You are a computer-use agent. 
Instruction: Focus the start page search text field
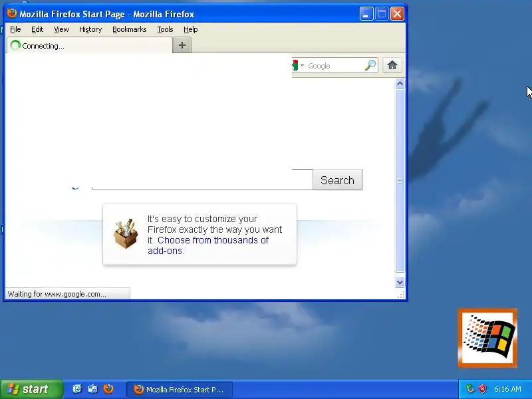coord(202,180)
